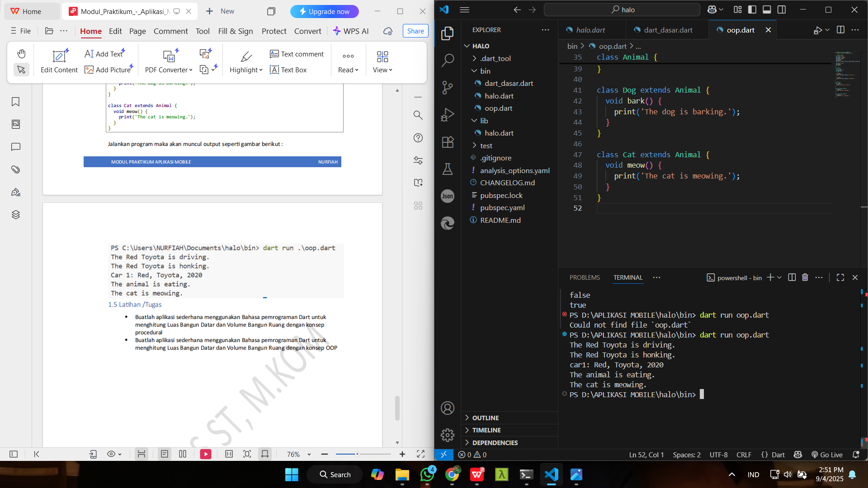Screen dimensions: 868x488
Task: Open WPS bookmark sidebar icon
Action: pyautogui.click(x=16, y=102)
